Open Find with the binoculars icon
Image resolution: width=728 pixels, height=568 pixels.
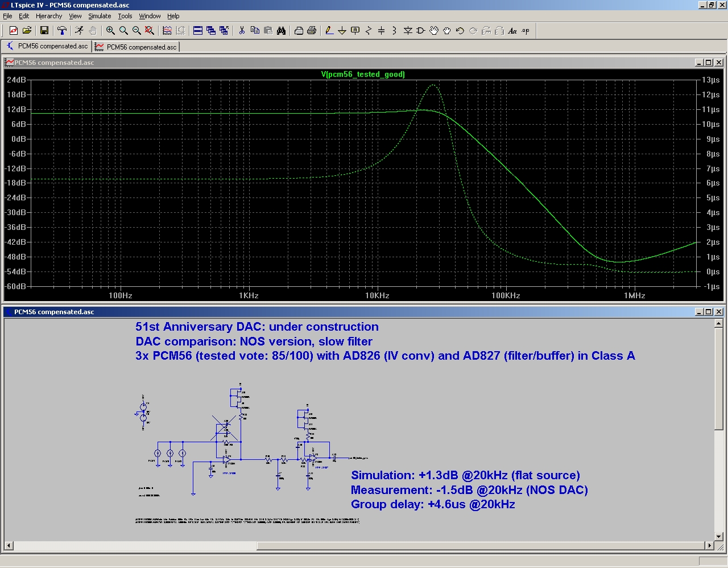281,31
